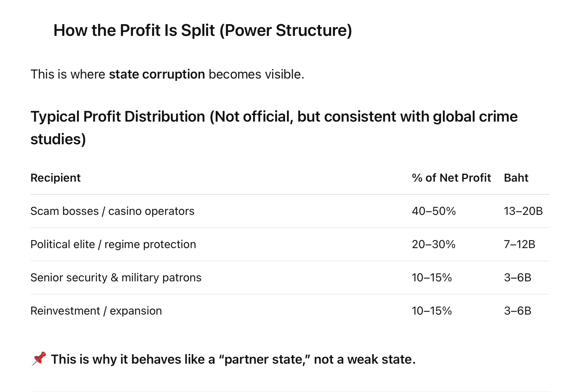Select the 20–30% percentage cell
Screen dimensions: 580x392
pos(433,244)
